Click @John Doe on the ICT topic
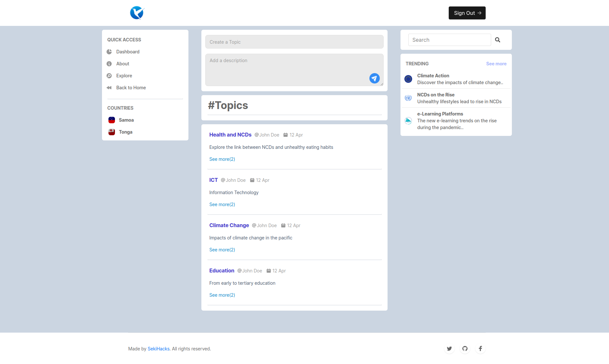609x364 pixels. [x=233, y=180]
